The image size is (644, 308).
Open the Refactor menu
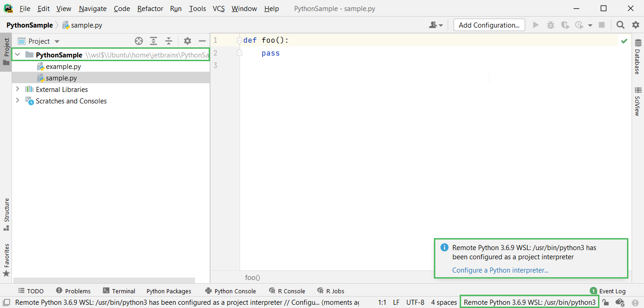[150, 8]
